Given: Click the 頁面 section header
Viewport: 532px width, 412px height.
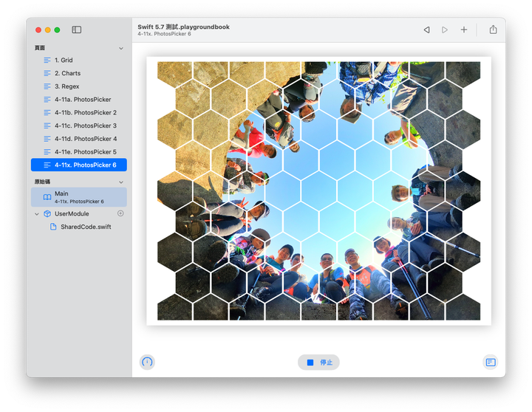Looking at the screenshot, I should [x=40, y=48].
